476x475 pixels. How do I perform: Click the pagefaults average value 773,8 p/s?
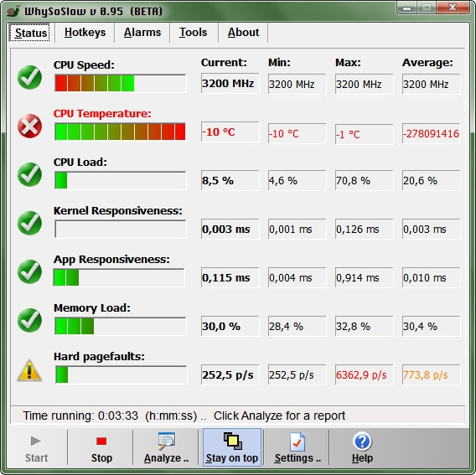tap(431, 374)
